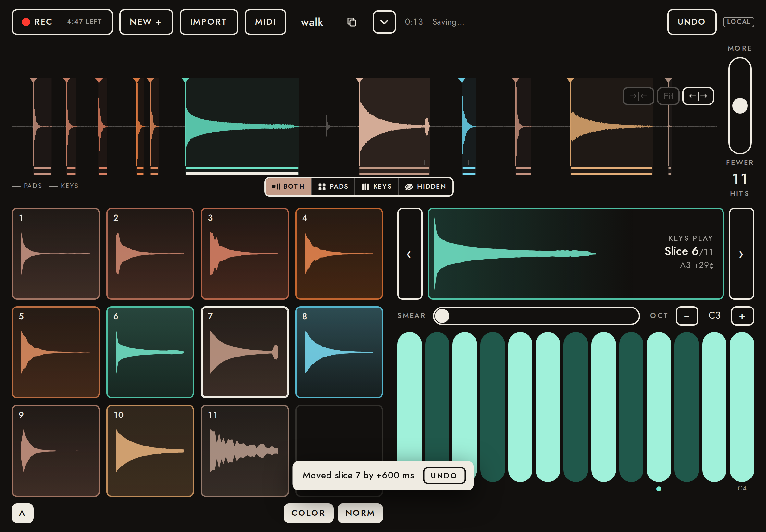This screenshot has width=766, height=532.
Task: Select the teal pad 6
Action: click(150, 352)
